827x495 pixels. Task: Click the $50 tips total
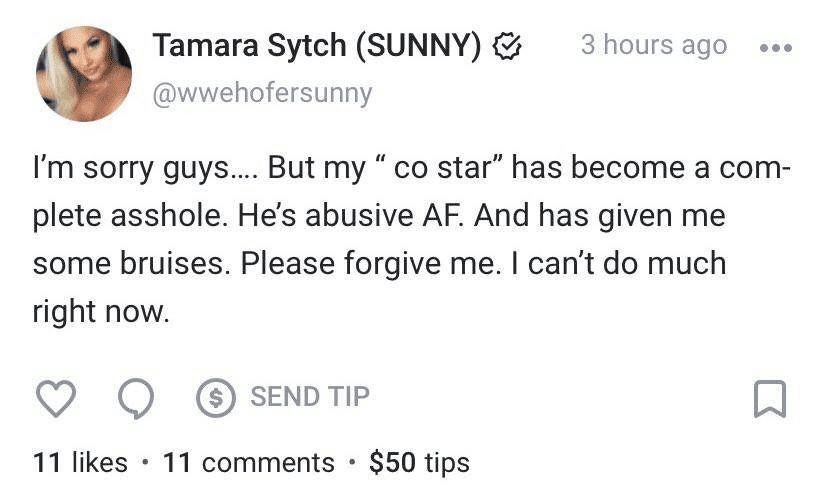click(419, 462)
